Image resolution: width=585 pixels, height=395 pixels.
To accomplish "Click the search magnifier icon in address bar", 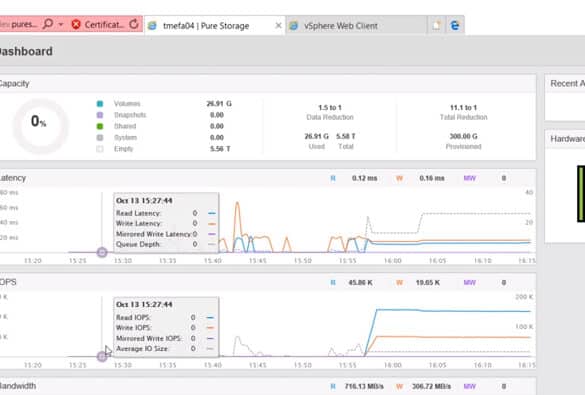I will click(x=48, y=24).
